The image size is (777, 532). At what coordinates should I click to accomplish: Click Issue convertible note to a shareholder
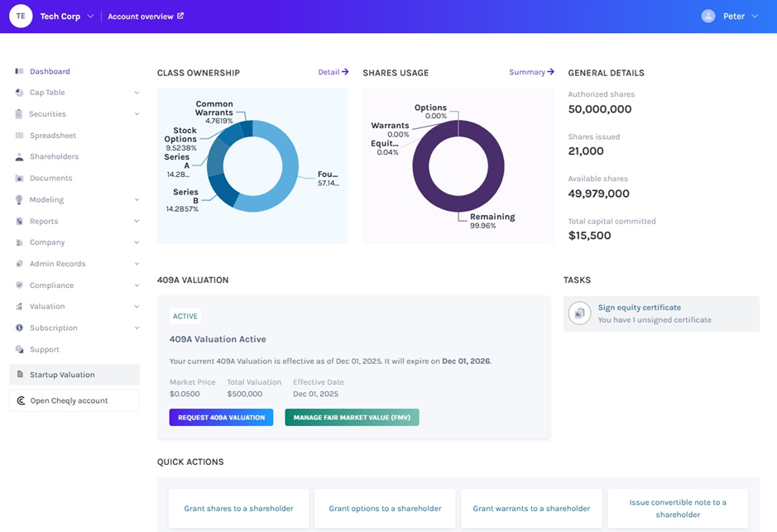click(x=678, y=508)
